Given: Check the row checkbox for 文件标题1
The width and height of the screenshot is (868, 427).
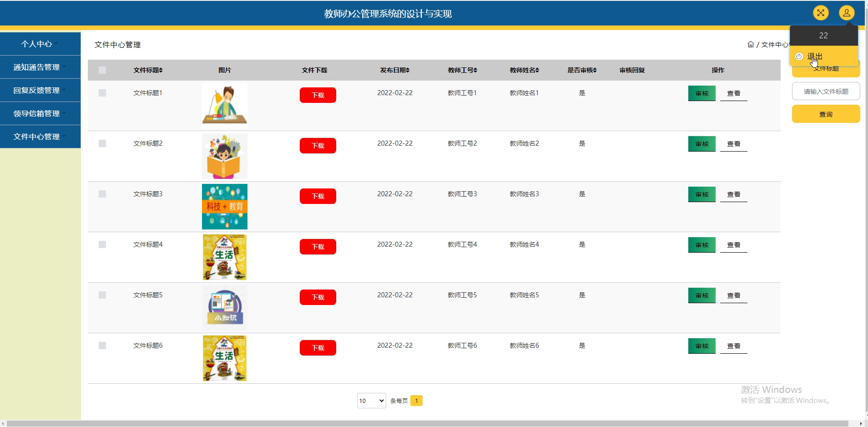Looking at the screenshot, I should (x=102, y=93).
